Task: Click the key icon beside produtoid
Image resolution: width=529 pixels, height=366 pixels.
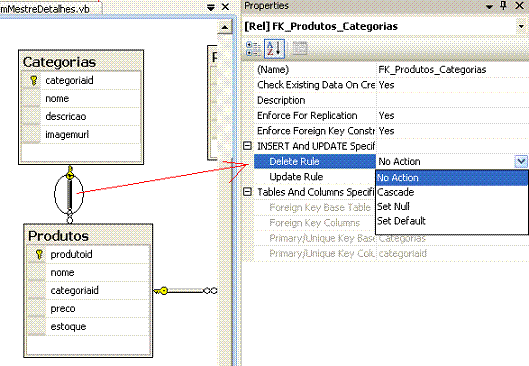Action: click(x=39, y=254)
